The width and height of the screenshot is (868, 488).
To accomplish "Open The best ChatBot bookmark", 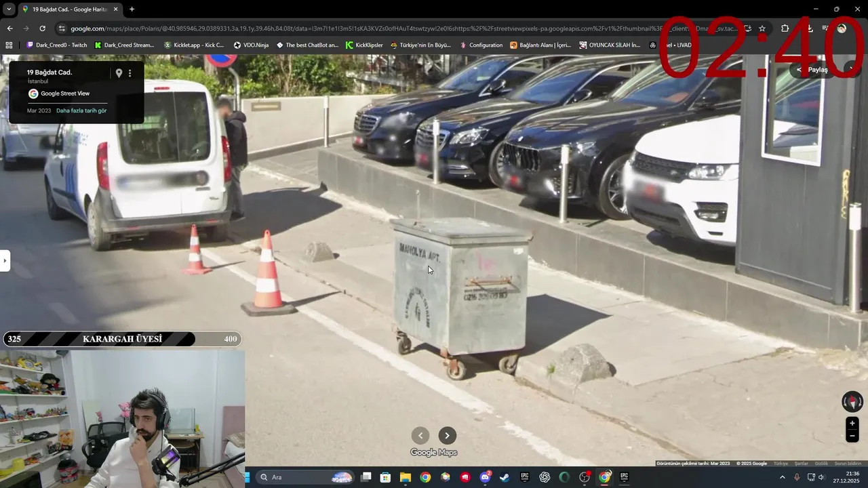I will 307,45.
